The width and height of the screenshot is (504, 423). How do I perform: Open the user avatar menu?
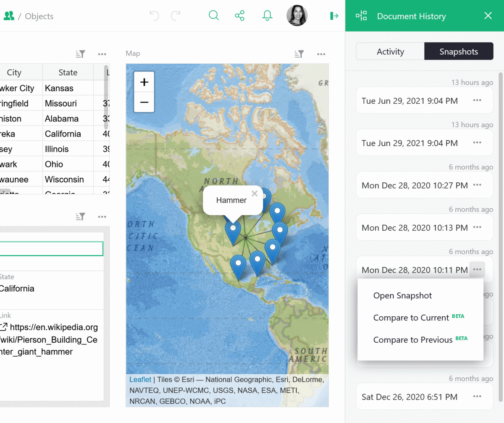[297, 16]
